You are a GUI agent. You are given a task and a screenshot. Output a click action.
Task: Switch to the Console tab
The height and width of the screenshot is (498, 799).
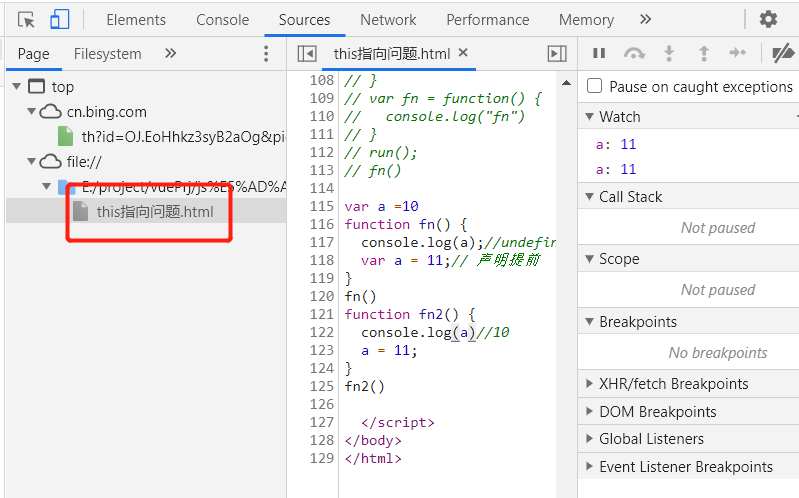[223, 20]
